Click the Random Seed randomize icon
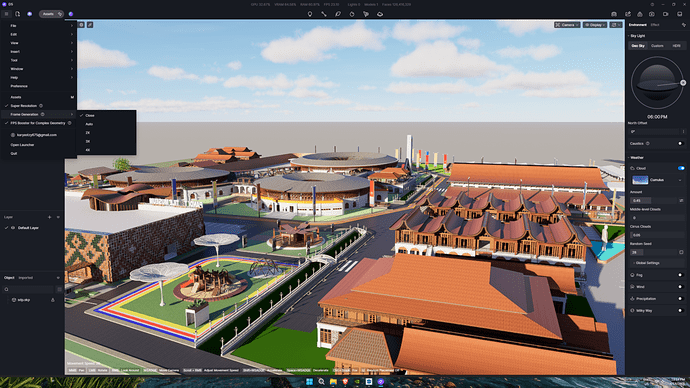 pos(681,252)
